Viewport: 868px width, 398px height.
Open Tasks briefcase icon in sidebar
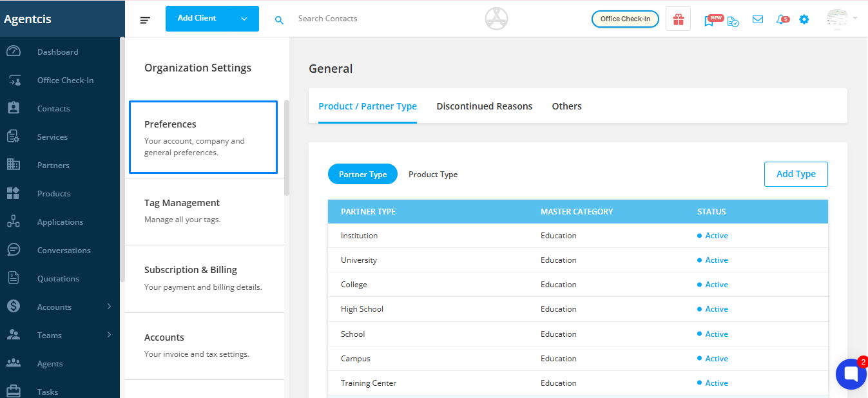point(14,392)
